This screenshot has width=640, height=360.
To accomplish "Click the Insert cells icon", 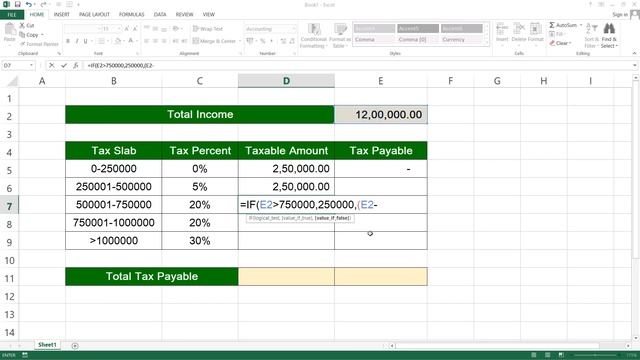I will (x=502, y=29).
